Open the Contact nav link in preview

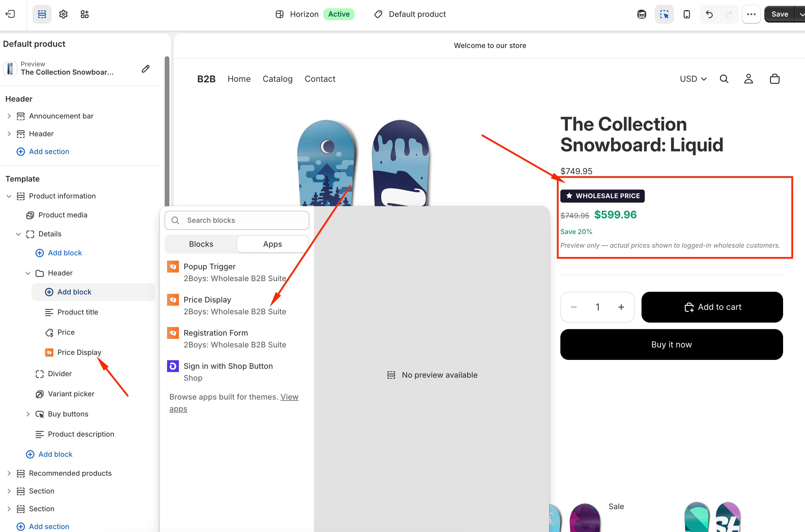pos(320,79)
